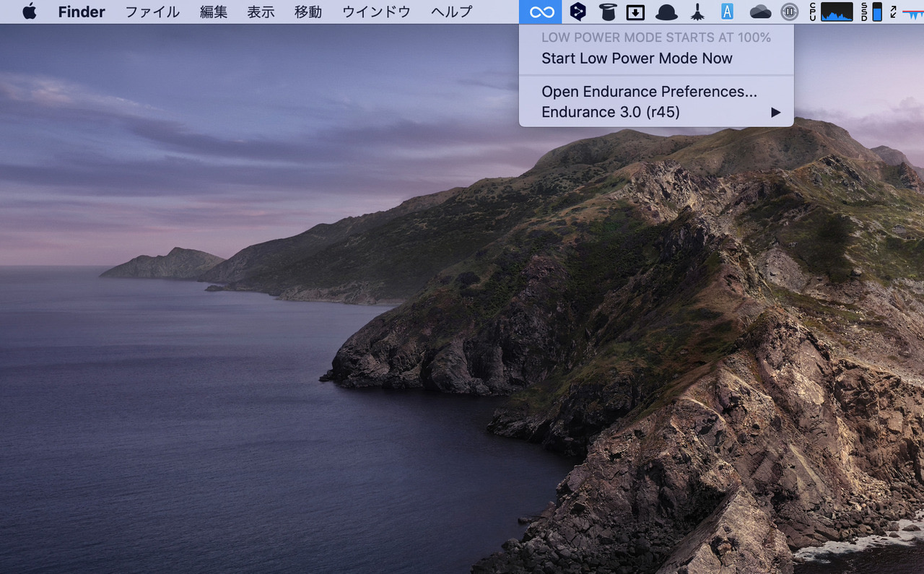The width and height of the screenshot is (924, 574).
Task: Open Endurance Preferences from the menu
Action: tap(649, 92)
